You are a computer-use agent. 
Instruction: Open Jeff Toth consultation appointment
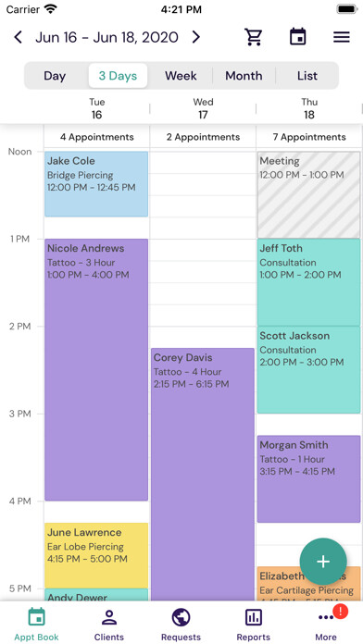point(308,282)
